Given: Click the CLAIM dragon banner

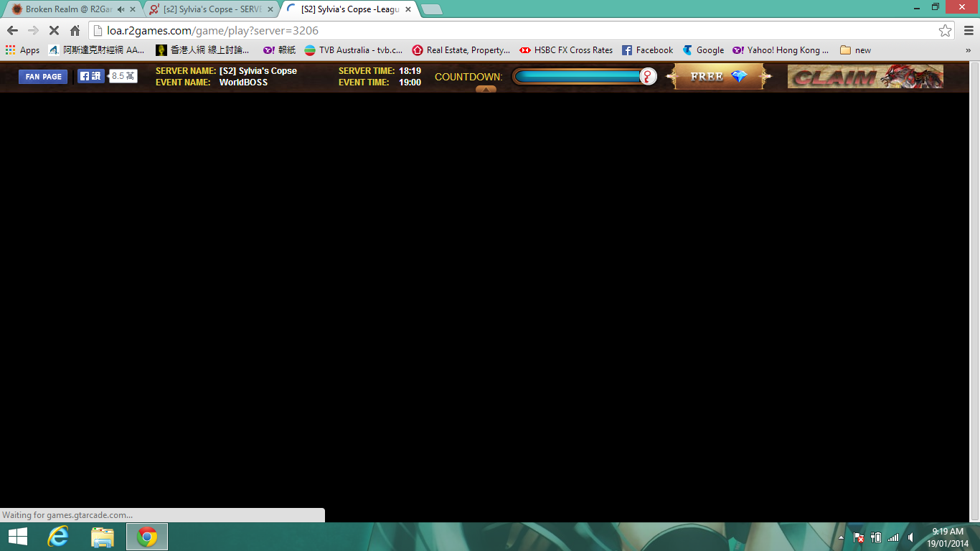Looking at the screenshot, I should point(864,77).
